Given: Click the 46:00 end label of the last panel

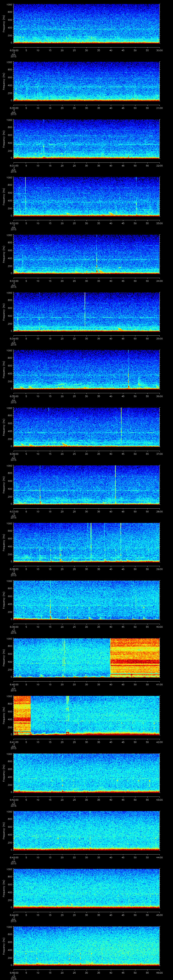Looking at the screenshot, I should click(159, 973).
